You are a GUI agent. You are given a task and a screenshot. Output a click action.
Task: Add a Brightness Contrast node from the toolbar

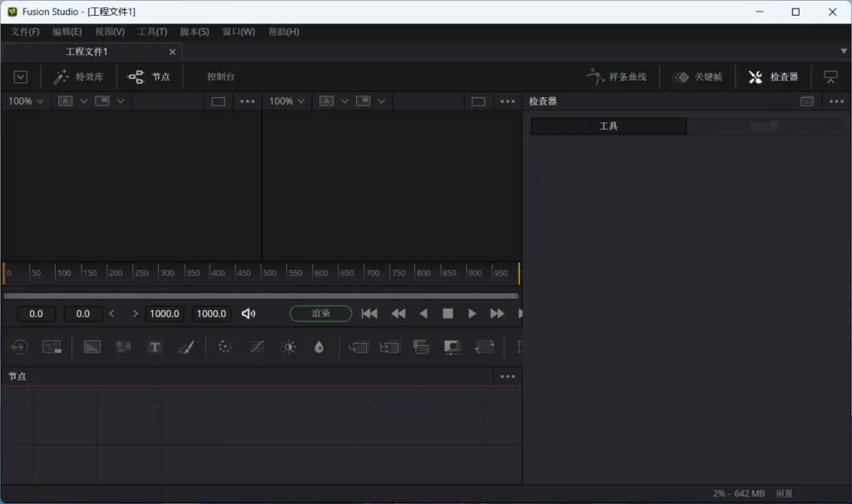pyautogui.click(x=289, y=347)
